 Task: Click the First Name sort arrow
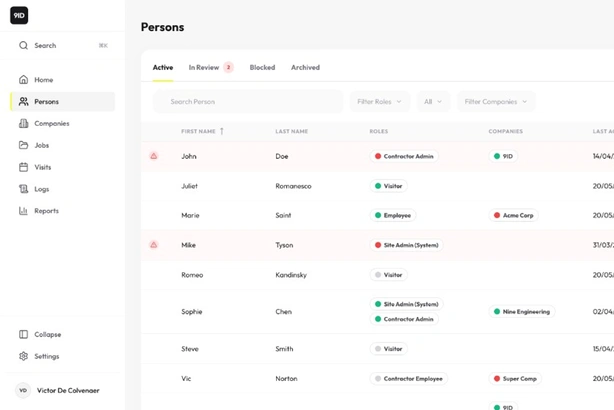pyautogui.click(x=222, y=131)
